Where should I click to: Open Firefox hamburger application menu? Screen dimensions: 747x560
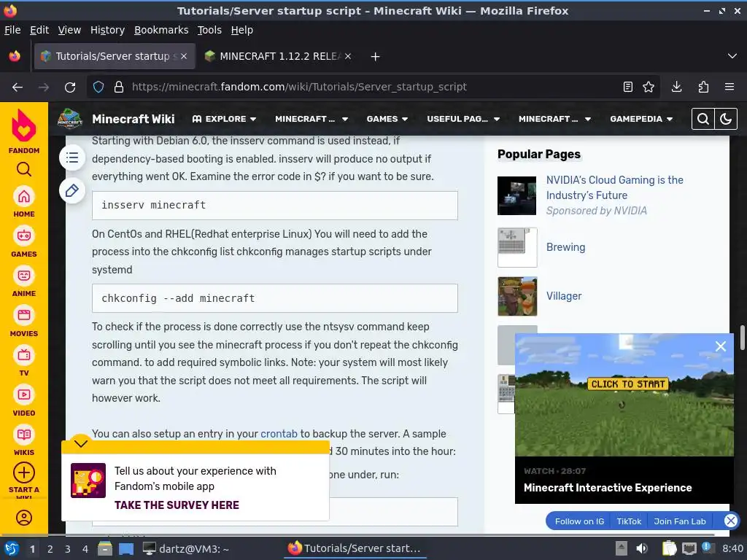(x=729, y=87)
